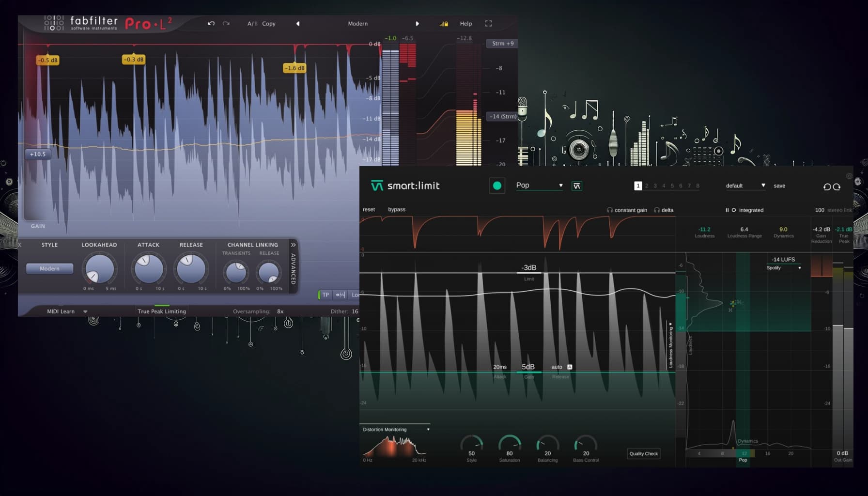Toggle True Peak Limiting
The height and width of the screenshot is (496, 868).
(x=162, y=311)
